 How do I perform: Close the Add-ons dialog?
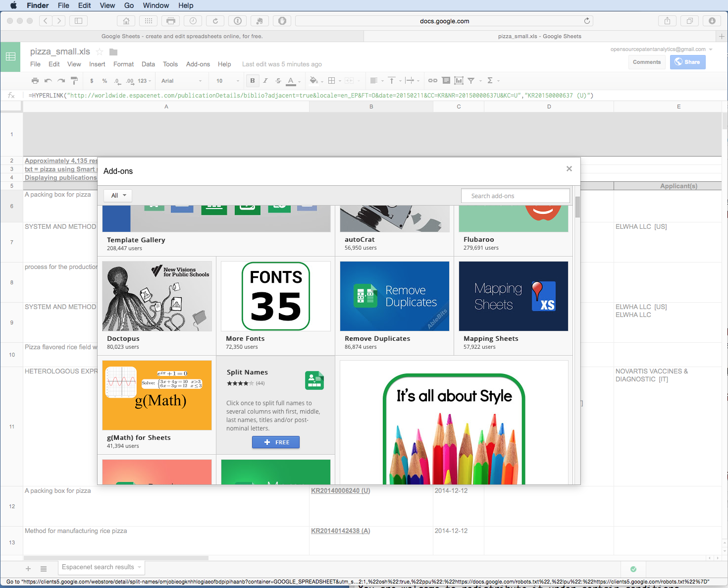tap(569, 169)
